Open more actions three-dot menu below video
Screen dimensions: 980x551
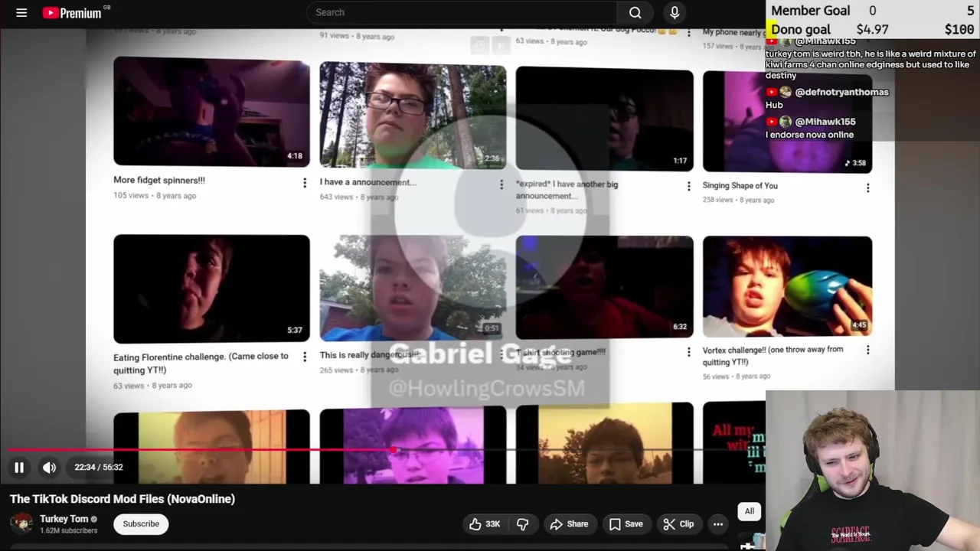coord(718,523)
